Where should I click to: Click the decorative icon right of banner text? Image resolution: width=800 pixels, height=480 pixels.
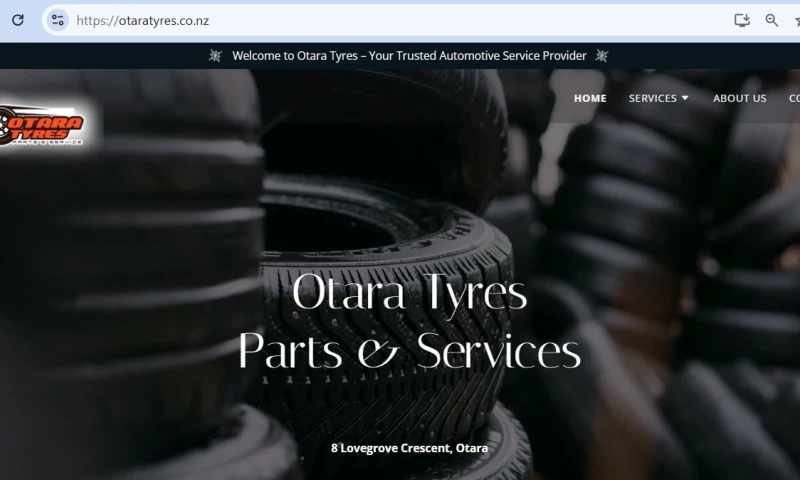tap(601, 56)
